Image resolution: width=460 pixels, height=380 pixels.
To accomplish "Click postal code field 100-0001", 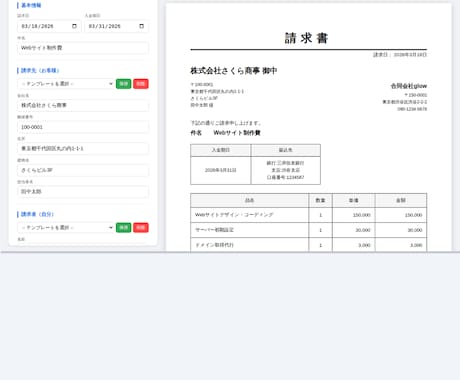I will pyautogui.click(x=83, y=127).
